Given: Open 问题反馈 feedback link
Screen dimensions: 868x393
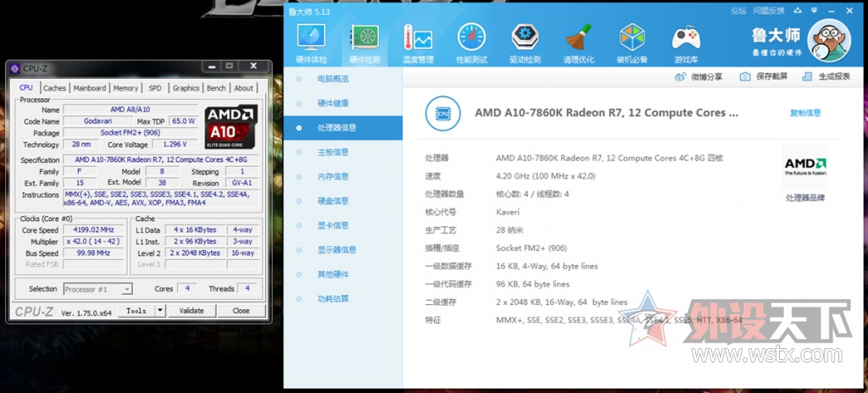Looking at the screenshot, I should click(768, 10).
